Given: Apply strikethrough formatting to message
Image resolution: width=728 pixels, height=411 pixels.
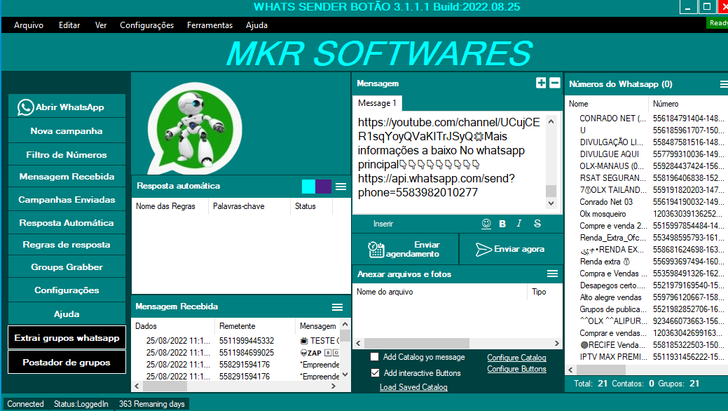Looking at the screenshot, I should (537, 224).
